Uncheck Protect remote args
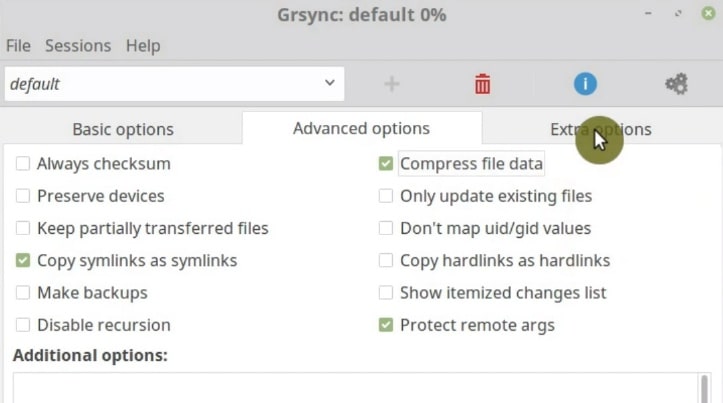Viewport: 723px width, 403px height. [385, 325]
